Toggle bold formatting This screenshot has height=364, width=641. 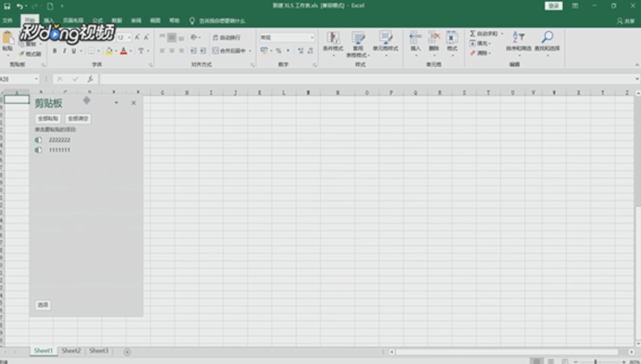(x=55, y=51)
